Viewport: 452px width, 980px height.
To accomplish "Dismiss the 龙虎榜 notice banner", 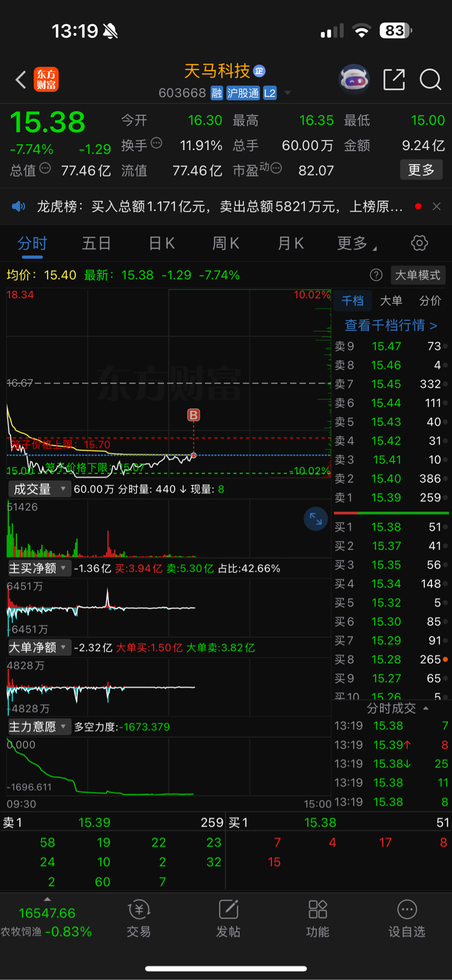I will pos(436,207).
